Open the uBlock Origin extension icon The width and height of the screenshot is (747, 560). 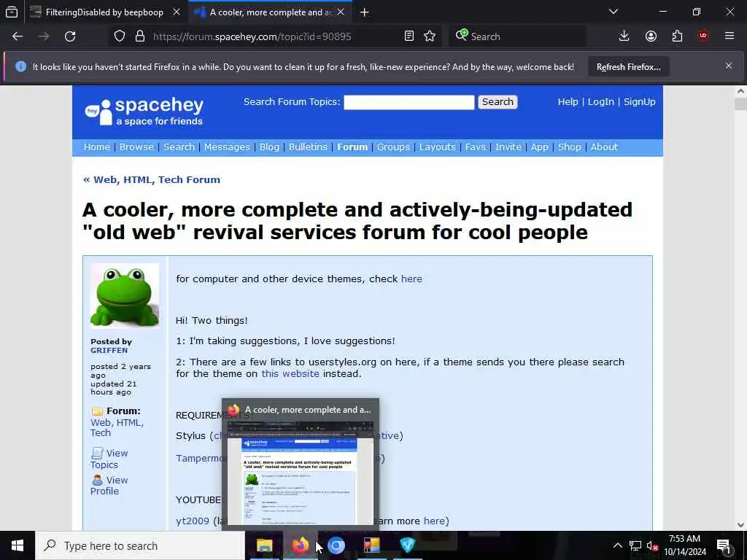(x=703, y=36)
